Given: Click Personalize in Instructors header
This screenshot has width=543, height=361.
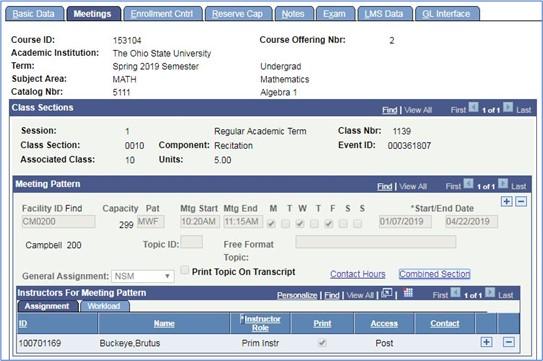Looking at the screenshot, I should pos(297,295).
